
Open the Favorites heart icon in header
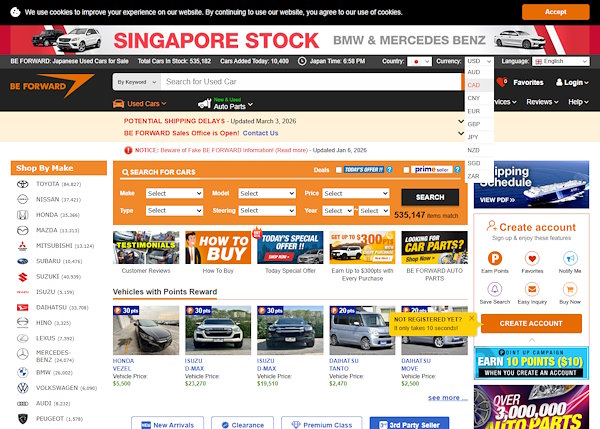click(x=502, y=82)
